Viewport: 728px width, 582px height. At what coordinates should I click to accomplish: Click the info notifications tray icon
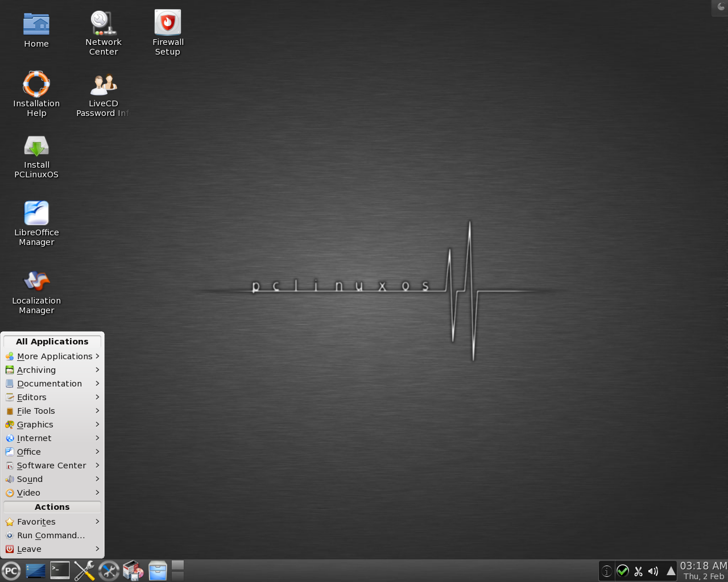tap(607, 572)
